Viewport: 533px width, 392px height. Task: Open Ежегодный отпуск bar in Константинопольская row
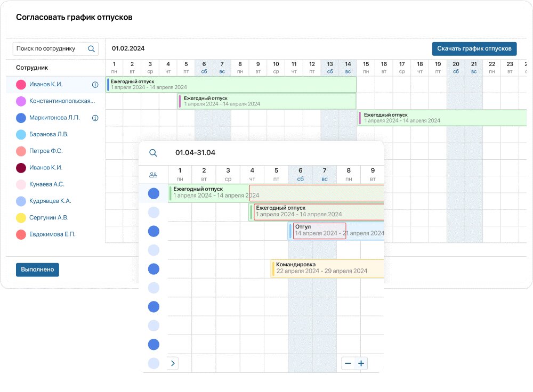tap(267, 101)
